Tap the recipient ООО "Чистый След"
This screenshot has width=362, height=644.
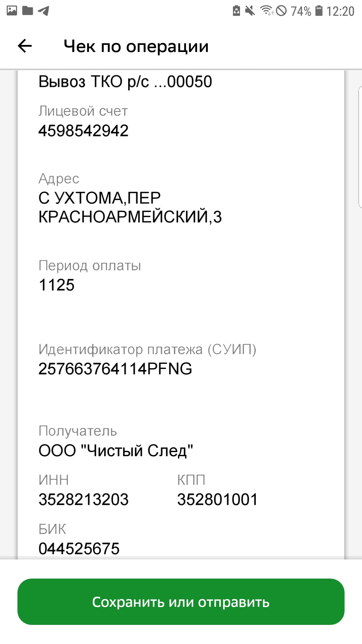tap(116, 450)
